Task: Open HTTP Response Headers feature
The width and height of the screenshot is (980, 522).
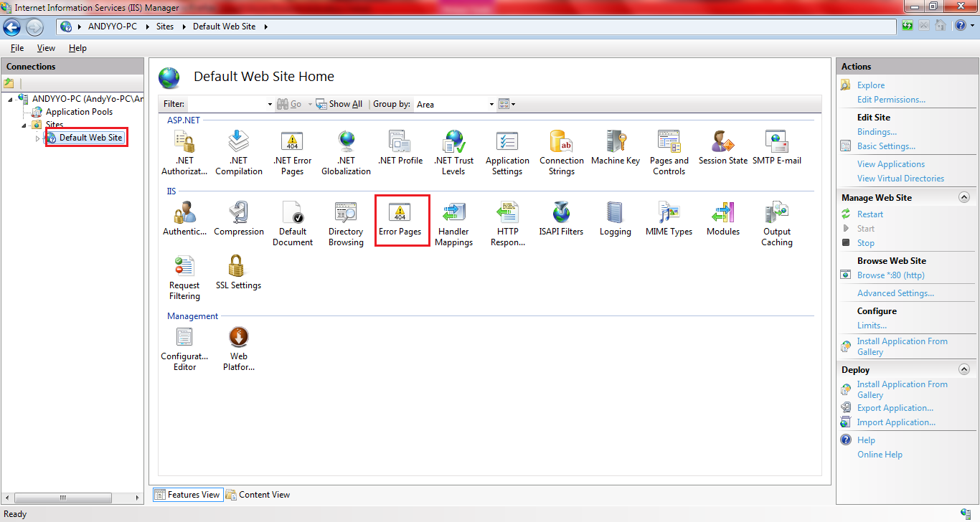Action: (507, 224)
